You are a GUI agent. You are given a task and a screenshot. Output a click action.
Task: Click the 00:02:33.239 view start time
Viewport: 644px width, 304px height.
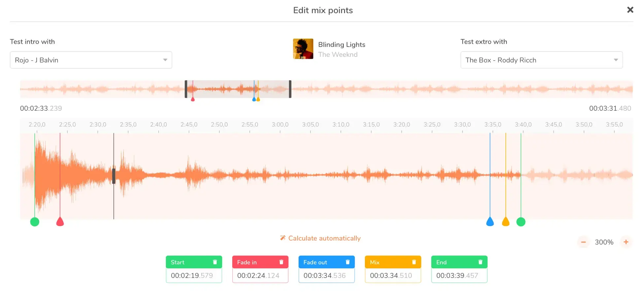[x=41, y=108]
